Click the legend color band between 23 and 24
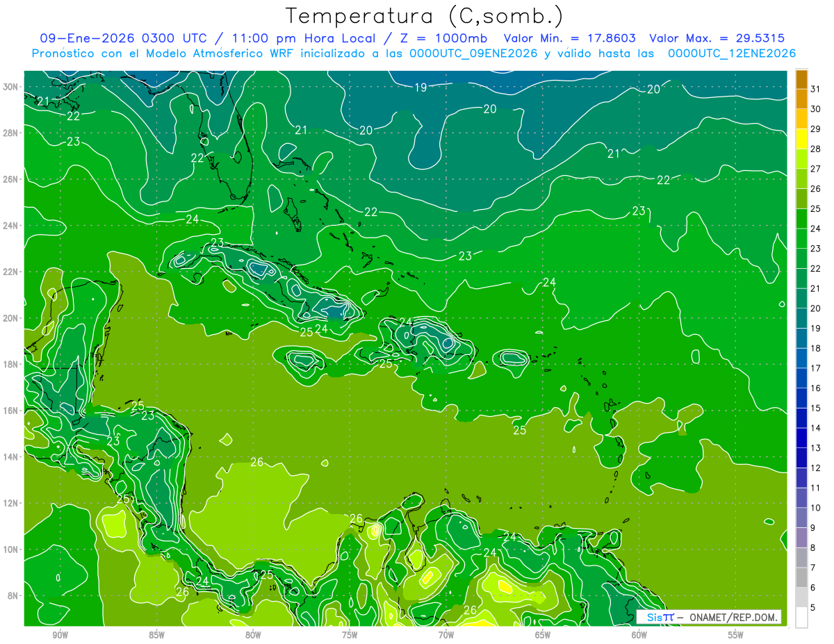Screen dimensions: 834x644 point(801,238)
